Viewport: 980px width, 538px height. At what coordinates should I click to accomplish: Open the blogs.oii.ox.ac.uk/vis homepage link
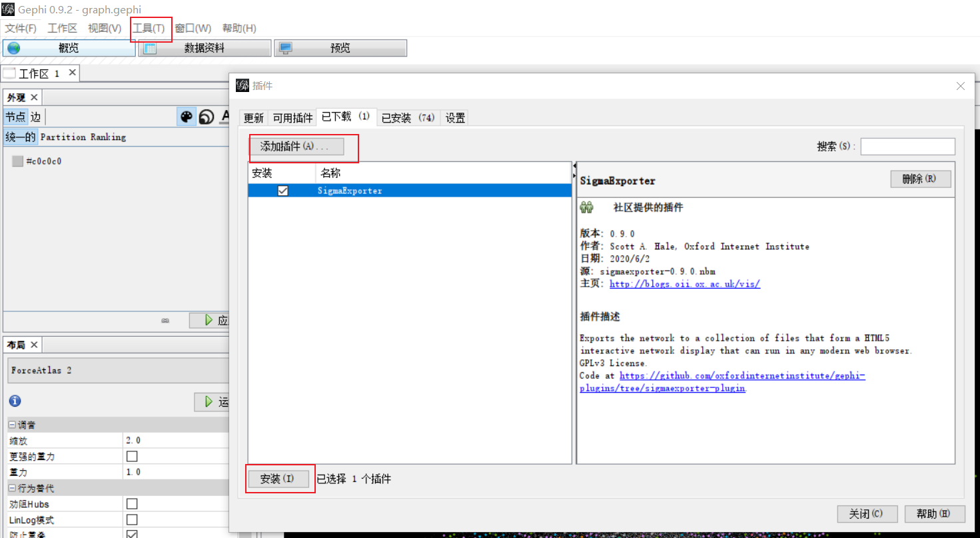(685, 283)
